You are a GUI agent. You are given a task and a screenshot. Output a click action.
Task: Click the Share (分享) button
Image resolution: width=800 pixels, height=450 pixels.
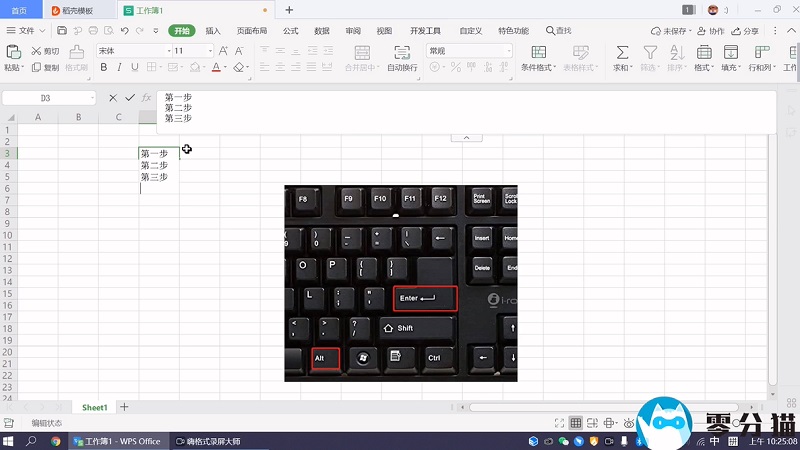click(746, 31)
